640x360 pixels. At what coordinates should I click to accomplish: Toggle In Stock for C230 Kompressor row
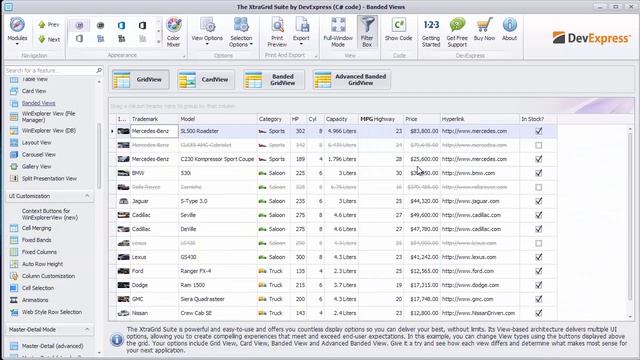[x=539, y=159]
